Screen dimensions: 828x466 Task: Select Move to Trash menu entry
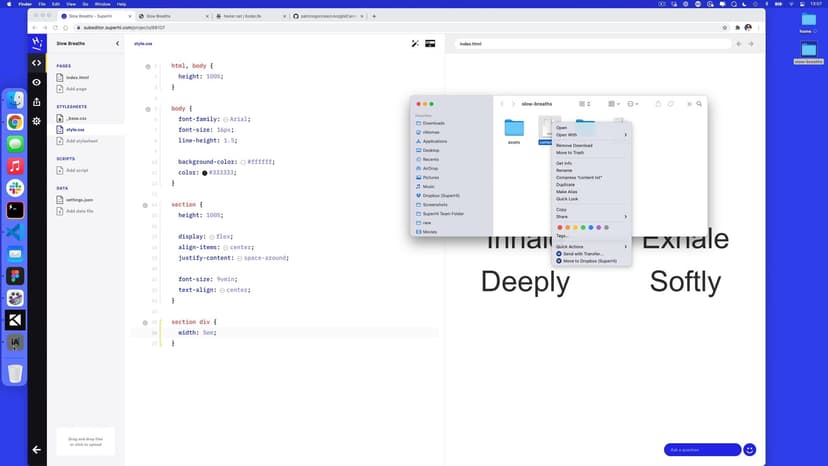pos(570,152)
